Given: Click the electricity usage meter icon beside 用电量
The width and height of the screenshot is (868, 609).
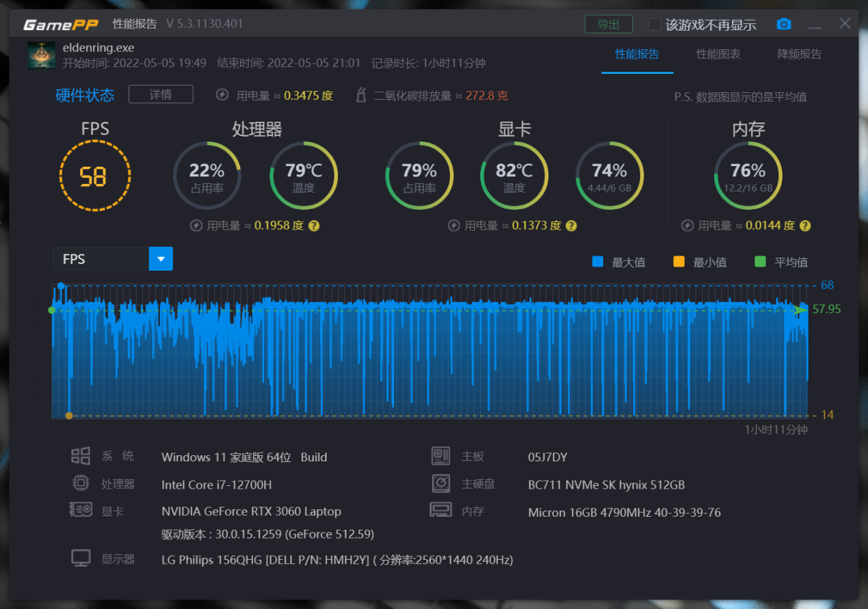Looking at the screenshot, I should [222, 95].
